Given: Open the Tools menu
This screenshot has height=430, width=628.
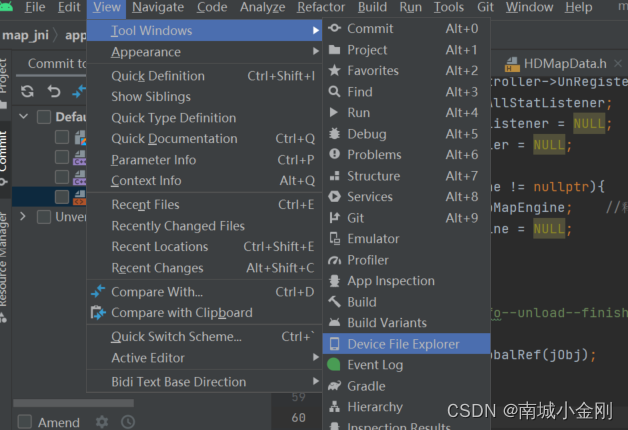Looking at the screenshot, I should [449, 7].
